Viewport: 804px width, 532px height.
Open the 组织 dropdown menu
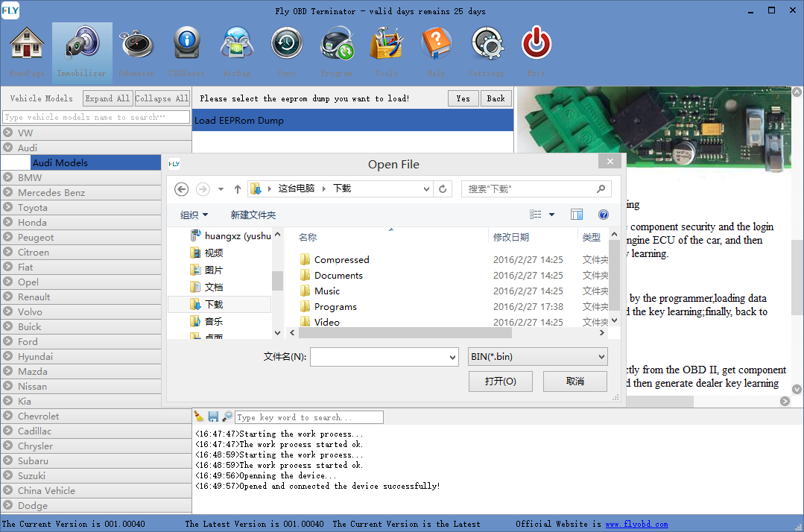pos(194,215)
